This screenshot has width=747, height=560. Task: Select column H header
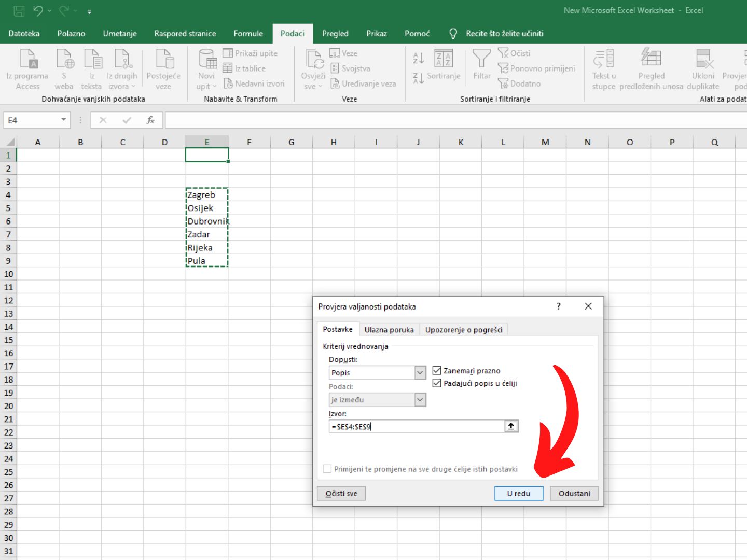click(x=334, y=142)
